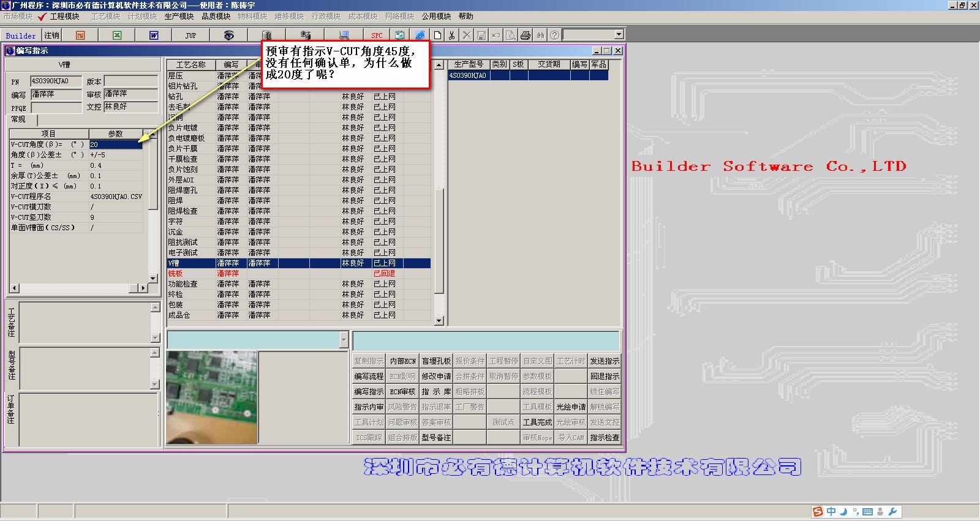Viewport: 980px width, 521px height.
Task: Click the 回退指示 button
Action: [605, 377]
